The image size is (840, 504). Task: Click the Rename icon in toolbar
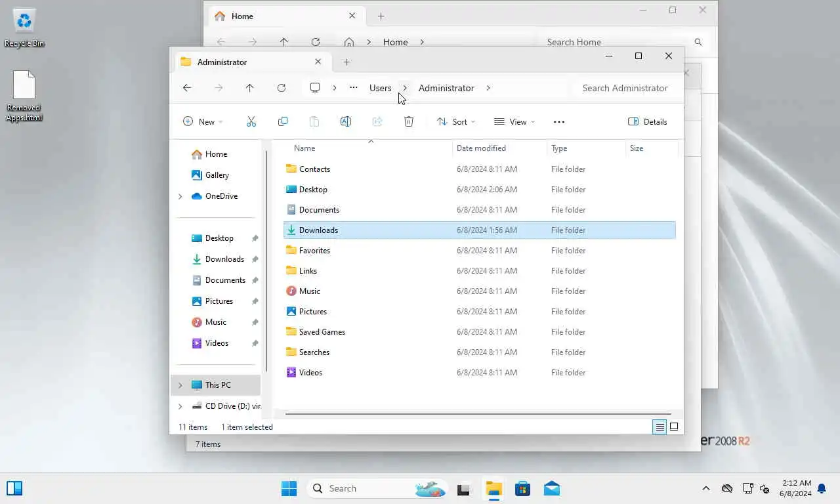click(346, 121)
